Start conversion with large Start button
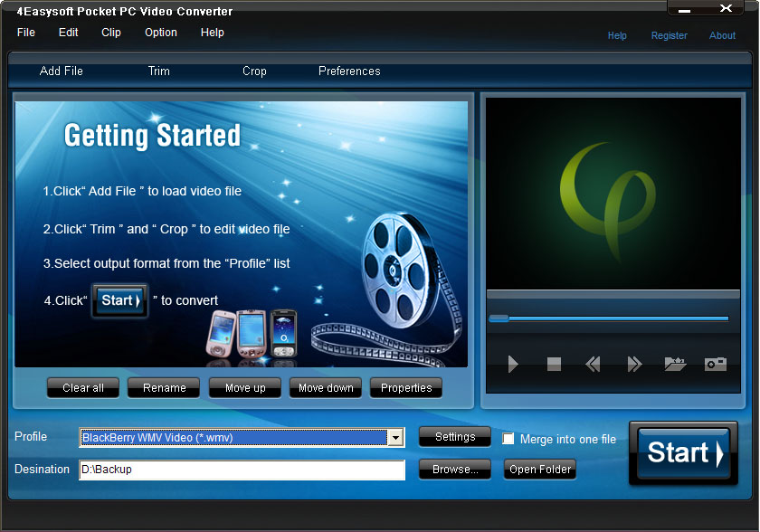 click(x=683, y=452)
